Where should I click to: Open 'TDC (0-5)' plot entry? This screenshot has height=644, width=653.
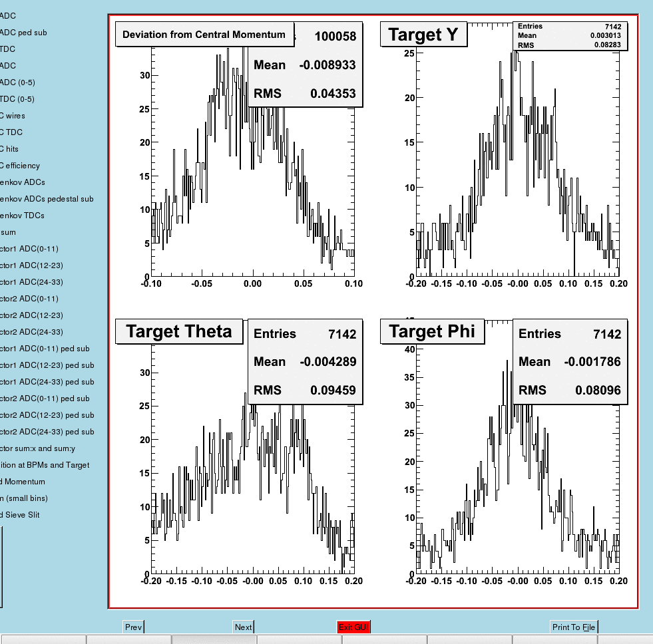[17, 99]
